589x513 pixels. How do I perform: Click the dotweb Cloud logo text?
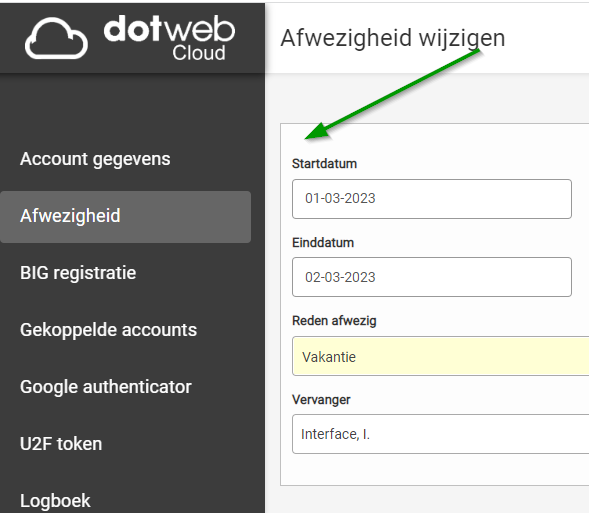click(x=169, y=38)
